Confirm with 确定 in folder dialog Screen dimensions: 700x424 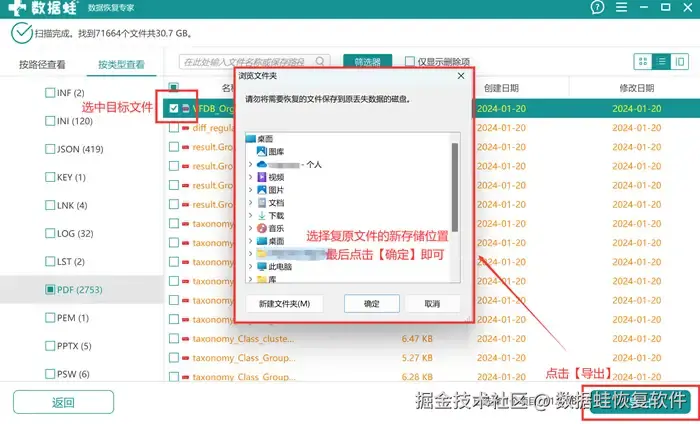coord(371,304)
